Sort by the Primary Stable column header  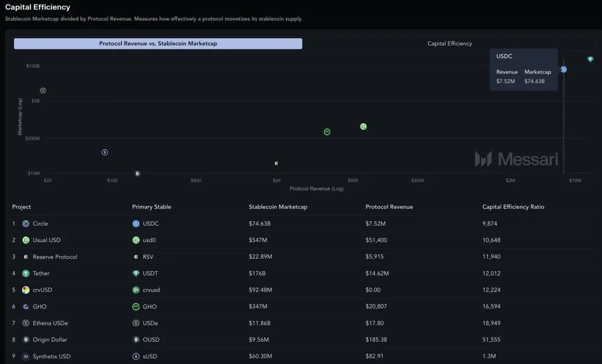pyautogui.click(x=151, y=207)
